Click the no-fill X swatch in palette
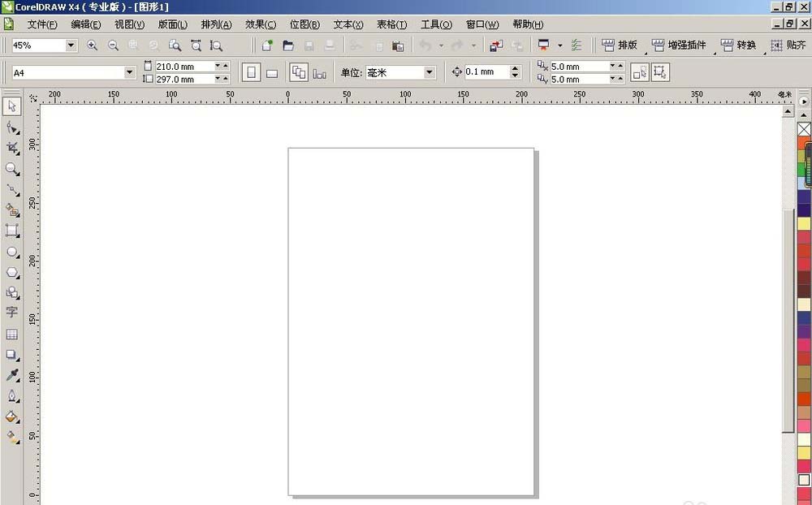 804,129
